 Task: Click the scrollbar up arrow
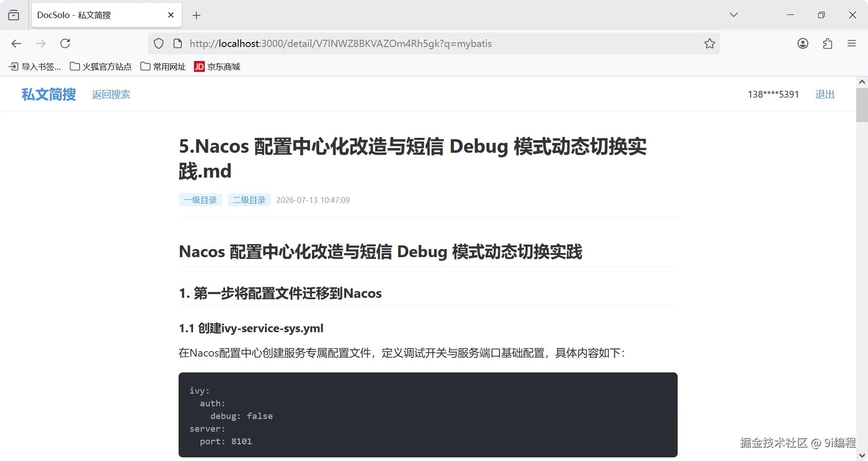coord(862,82)
